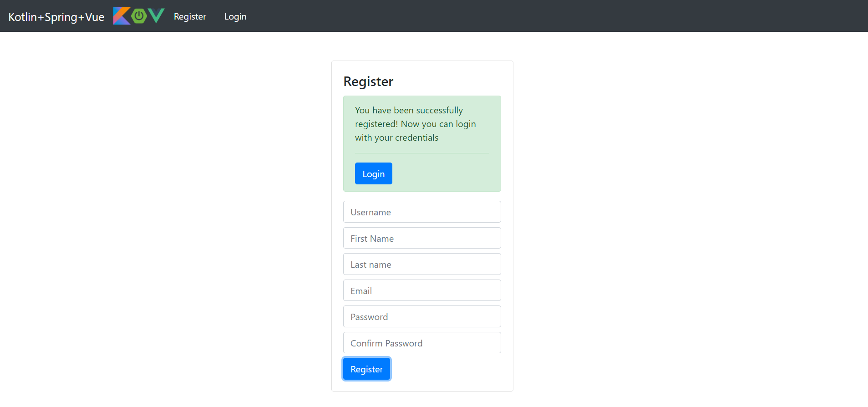Click into the Last name field
This screenshot has height=407, width=868.
pyautogui.click(x=422, y=265)
